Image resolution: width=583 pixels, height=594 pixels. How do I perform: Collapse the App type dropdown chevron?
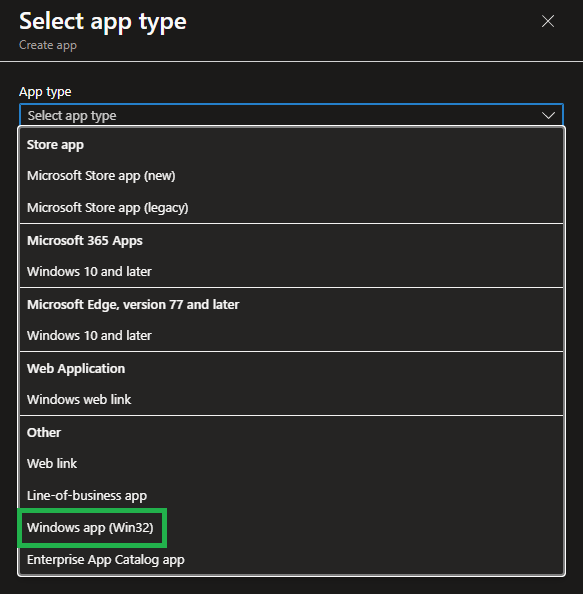click(x=548, y=115)
